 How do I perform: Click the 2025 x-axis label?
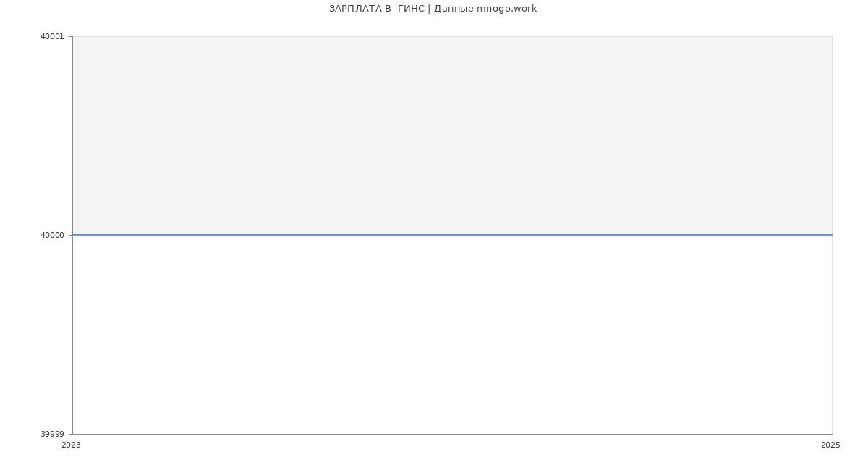coord(830,445)
